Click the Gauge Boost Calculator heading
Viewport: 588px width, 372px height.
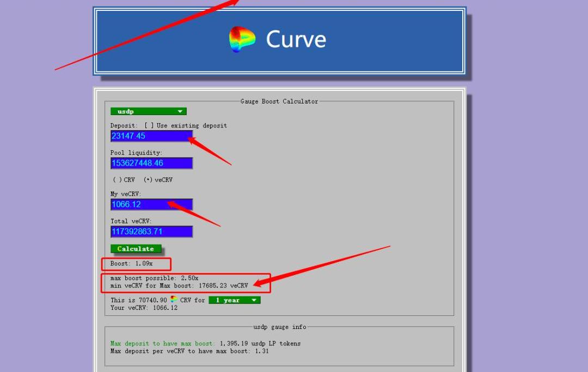coord(279,101)
